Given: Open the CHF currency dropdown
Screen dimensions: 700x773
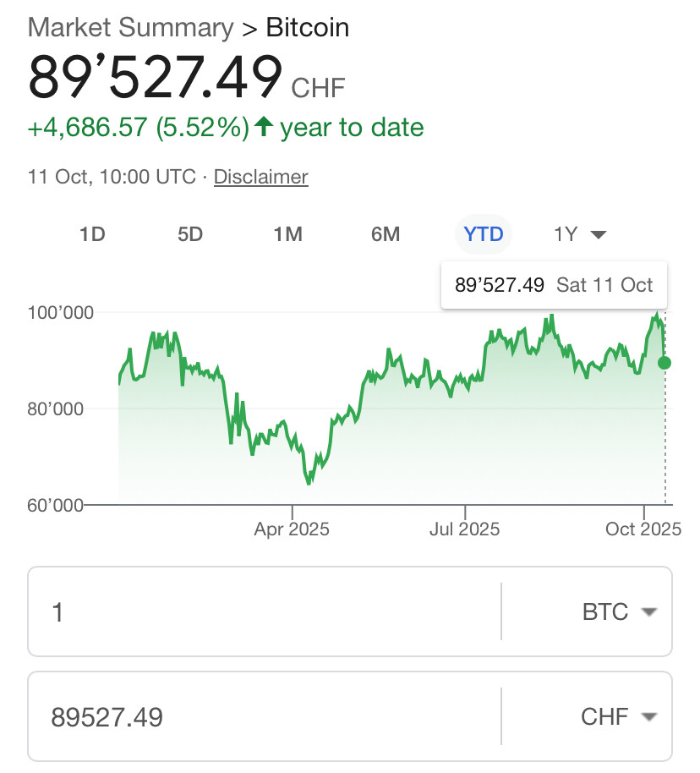Looking at the screenshot, I should 619,717.
